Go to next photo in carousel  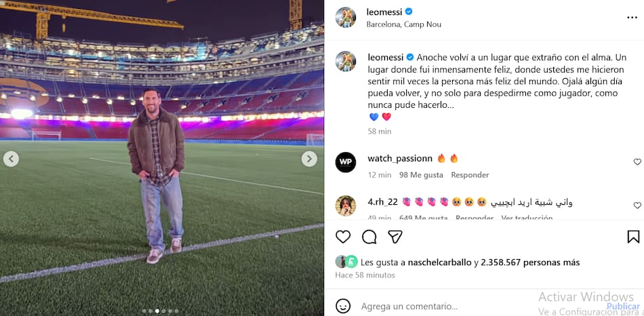(309, 159)
